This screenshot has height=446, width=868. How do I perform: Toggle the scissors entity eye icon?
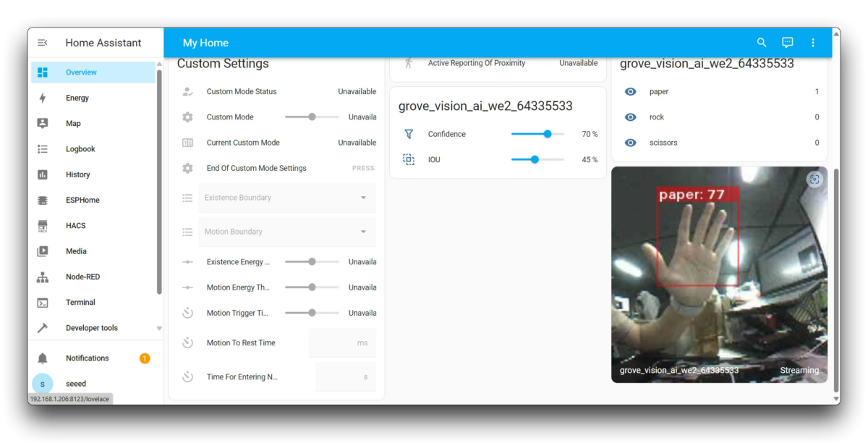629,143
